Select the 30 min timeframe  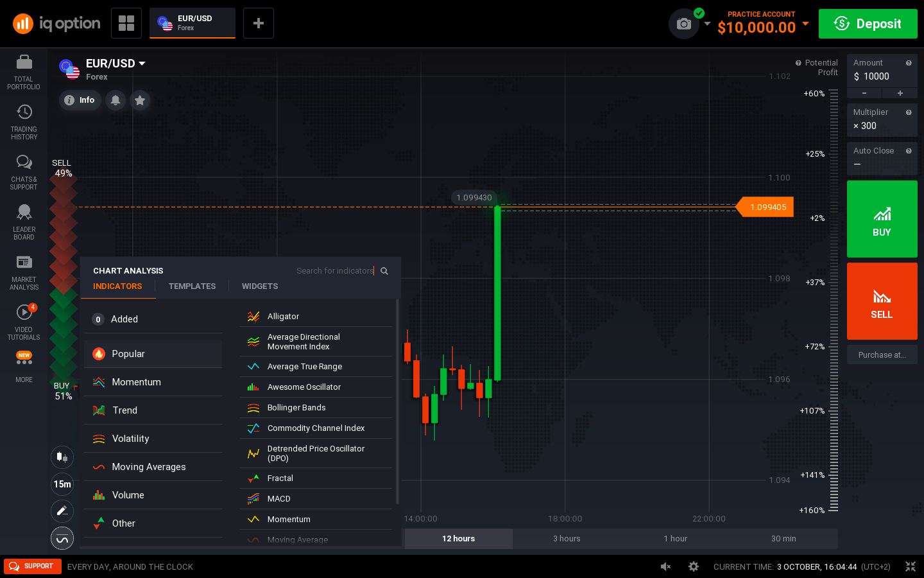[x=783, y=539]
